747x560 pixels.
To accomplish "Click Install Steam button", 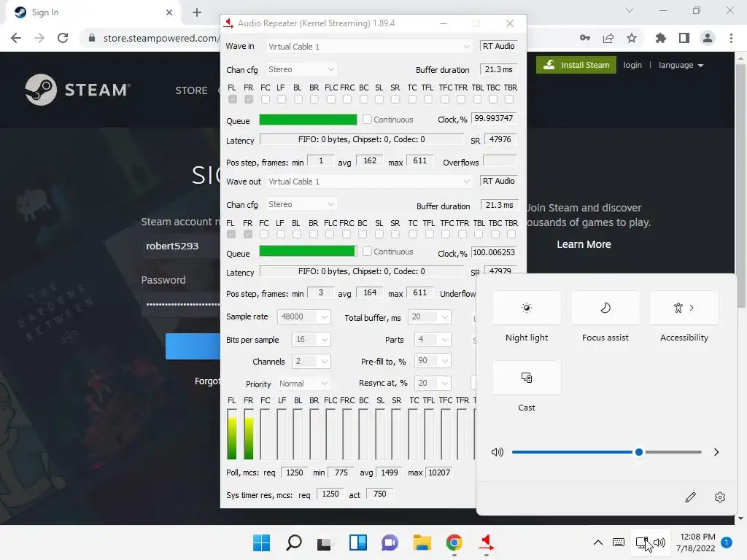I will tap(576, 65).
